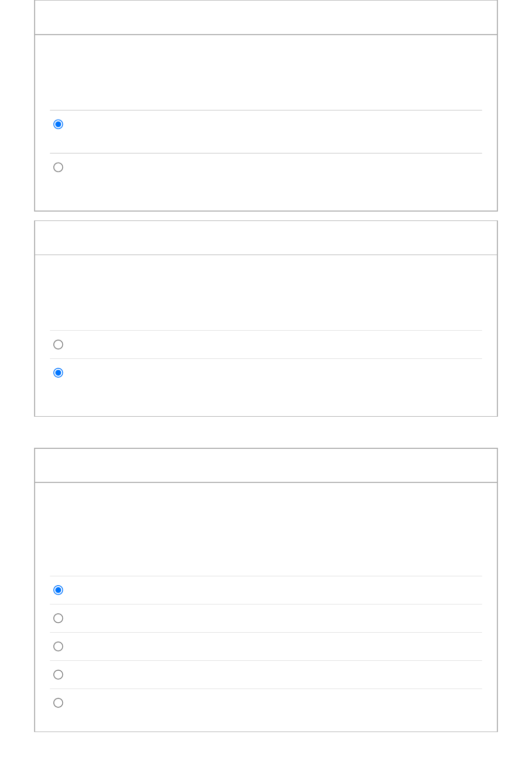Screen dimensions: 532x776
Task: Click the blank question area in middle card
Action: 266,293
